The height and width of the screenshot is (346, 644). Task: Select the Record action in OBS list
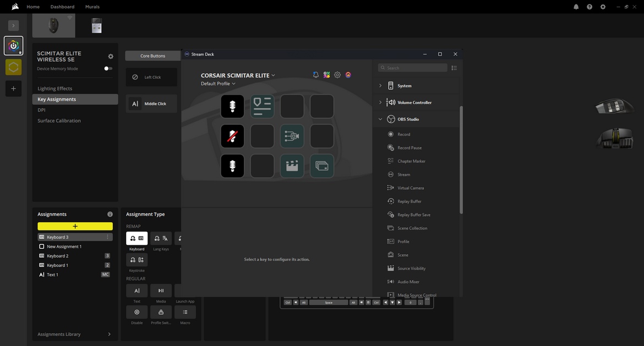tap(417, 134)
